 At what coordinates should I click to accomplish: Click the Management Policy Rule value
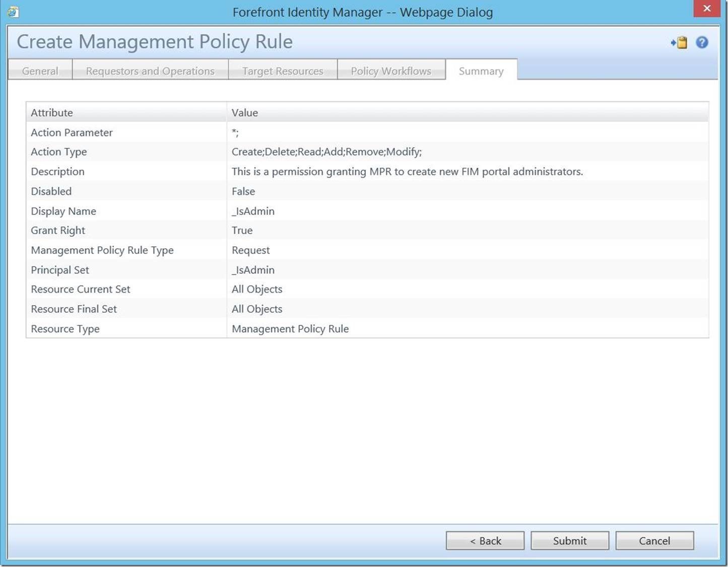coord(290,329)
